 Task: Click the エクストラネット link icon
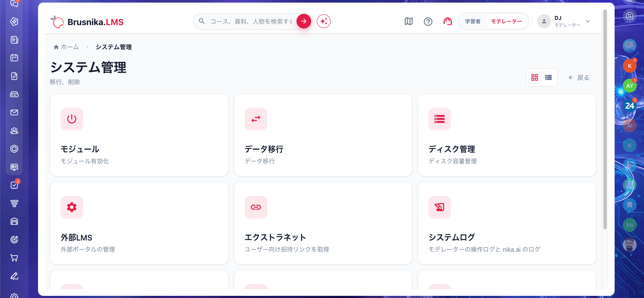[256, 207]
